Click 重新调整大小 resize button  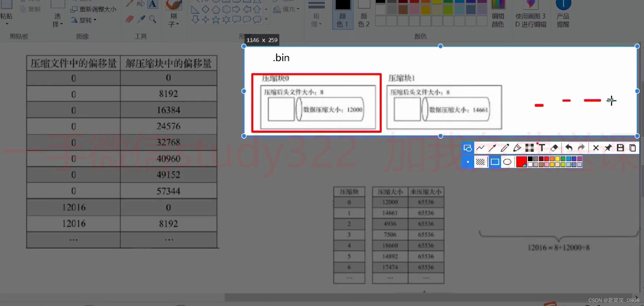click(93, 9)
